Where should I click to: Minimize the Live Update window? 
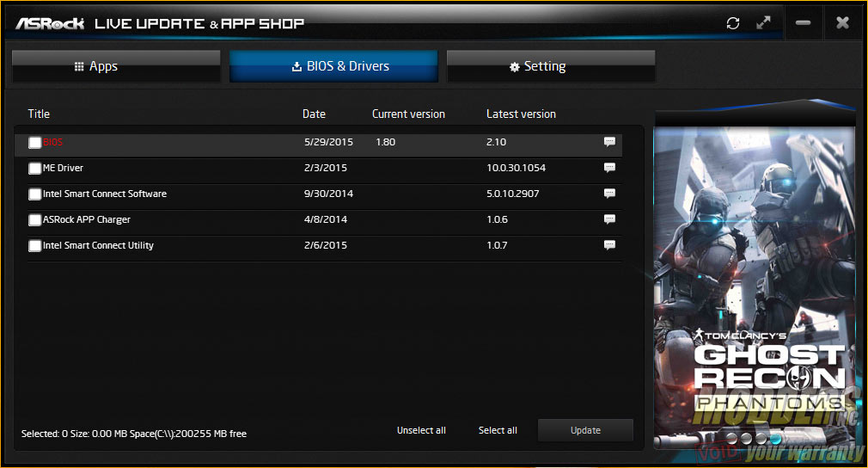(x=804, y=22)
